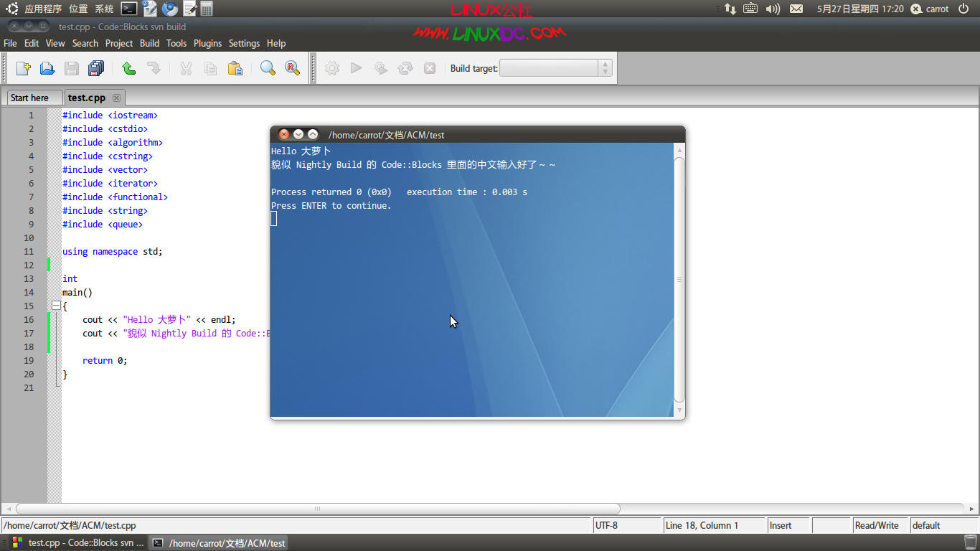
Task: Open the Plugins menu
Action: (x=208, y=43)
